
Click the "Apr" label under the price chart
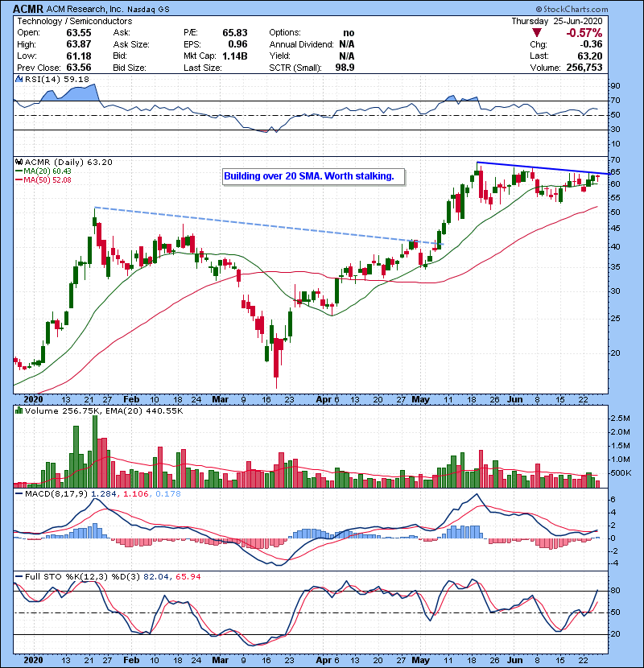point(324,400)
